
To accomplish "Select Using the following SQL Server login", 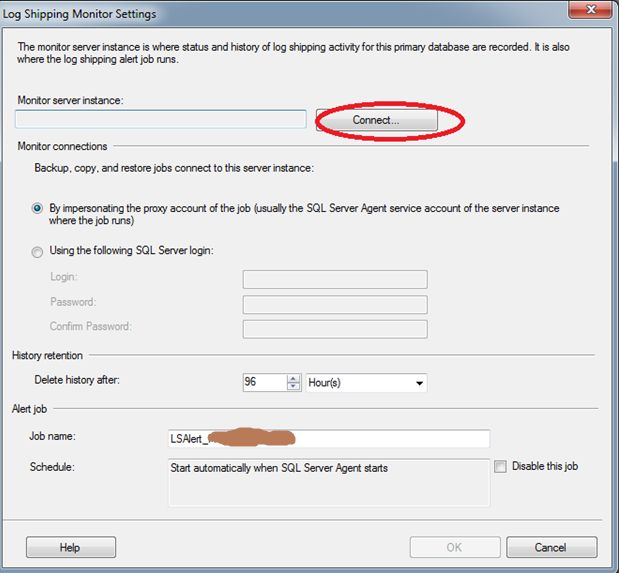I will pyautogui.click(x=37, y=252).
